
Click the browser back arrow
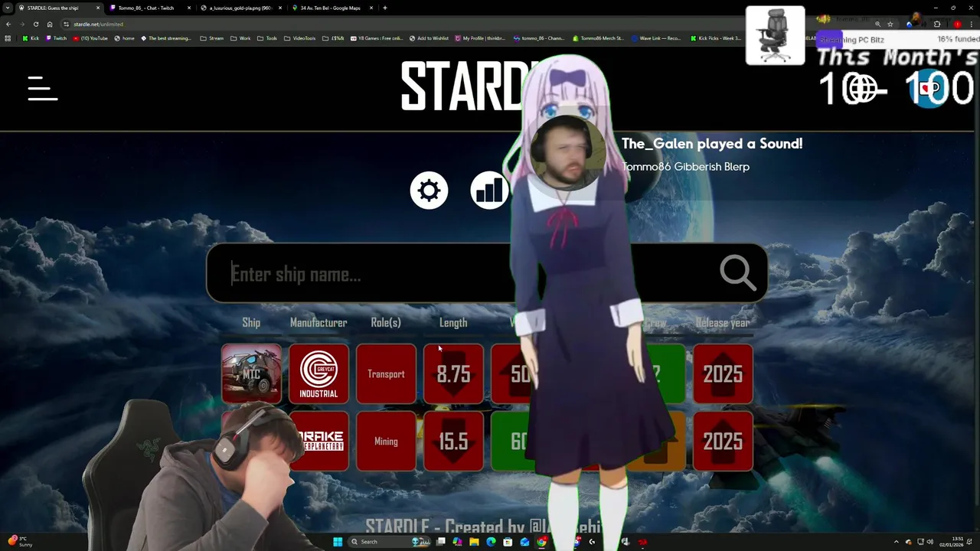[x=8, y=24]
